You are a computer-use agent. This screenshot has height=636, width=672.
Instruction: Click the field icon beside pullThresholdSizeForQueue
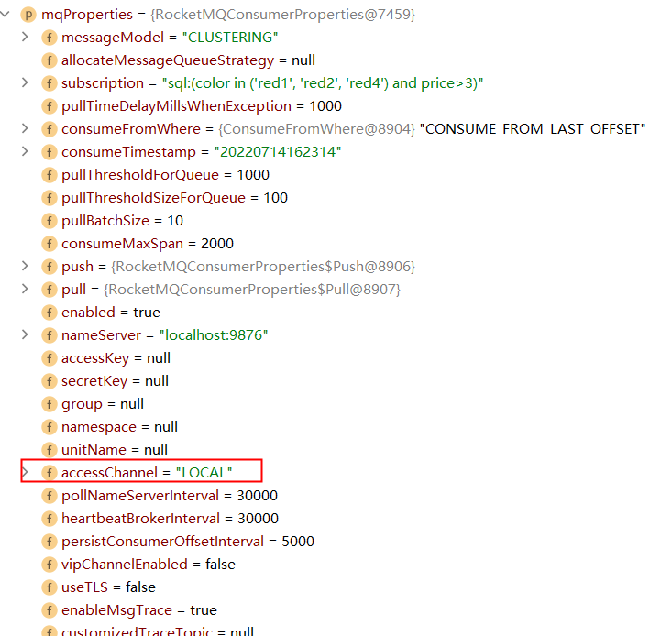pos(50,198)
